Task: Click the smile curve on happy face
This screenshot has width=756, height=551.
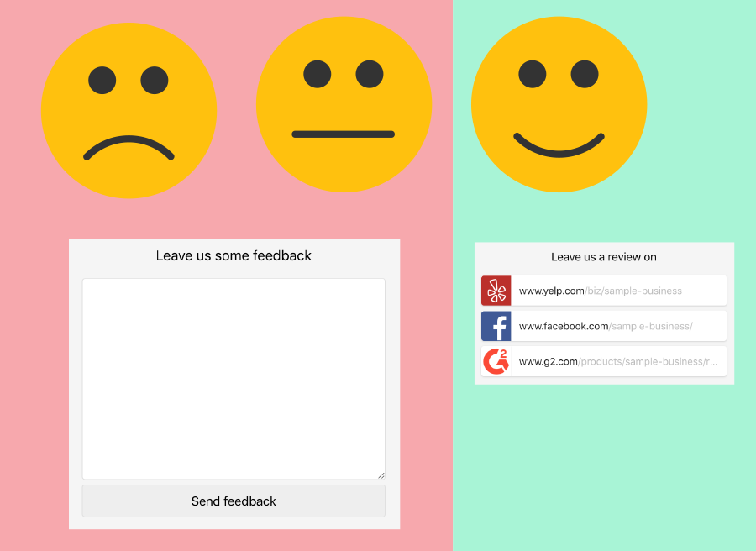Action: [x=559, y=152]
